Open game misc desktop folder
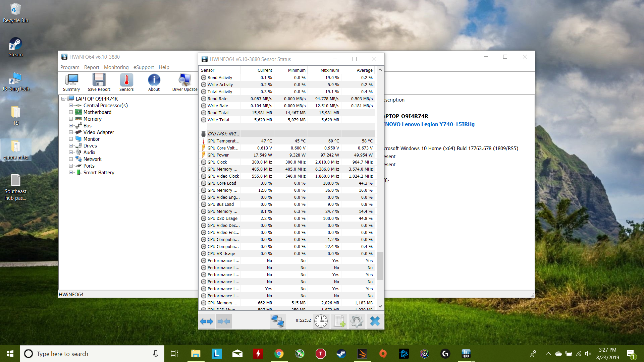Image resolution: width=644 pixels, height=362 pixels. (15, 150)
